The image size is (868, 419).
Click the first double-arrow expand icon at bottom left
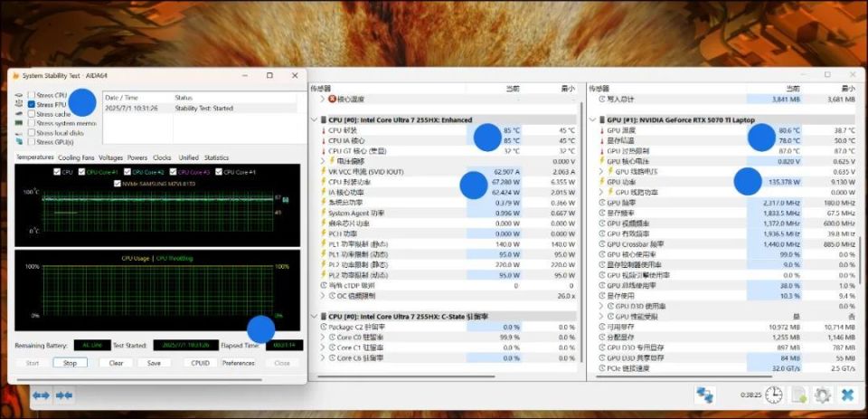point(41,395)
